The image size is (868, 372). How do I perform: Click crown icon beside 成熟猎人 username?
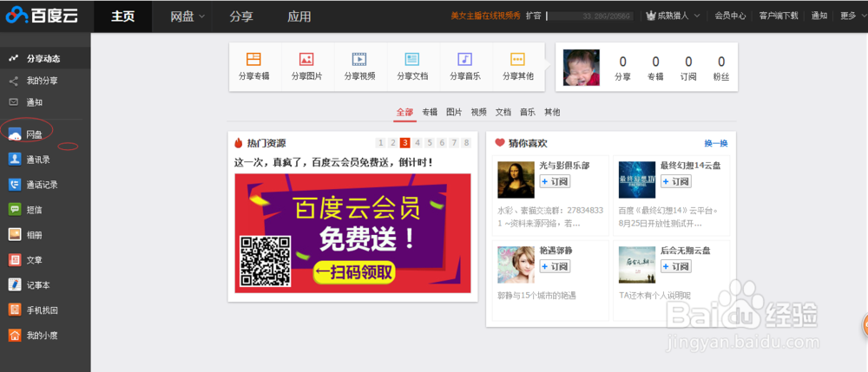tap(650, 16)
